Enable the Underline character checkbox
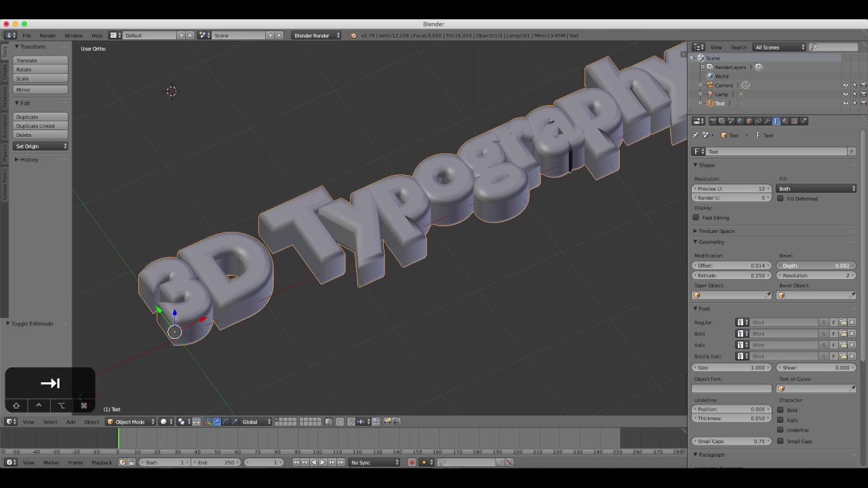The height and width of the screenshot is (488, 868). (781, 430)
